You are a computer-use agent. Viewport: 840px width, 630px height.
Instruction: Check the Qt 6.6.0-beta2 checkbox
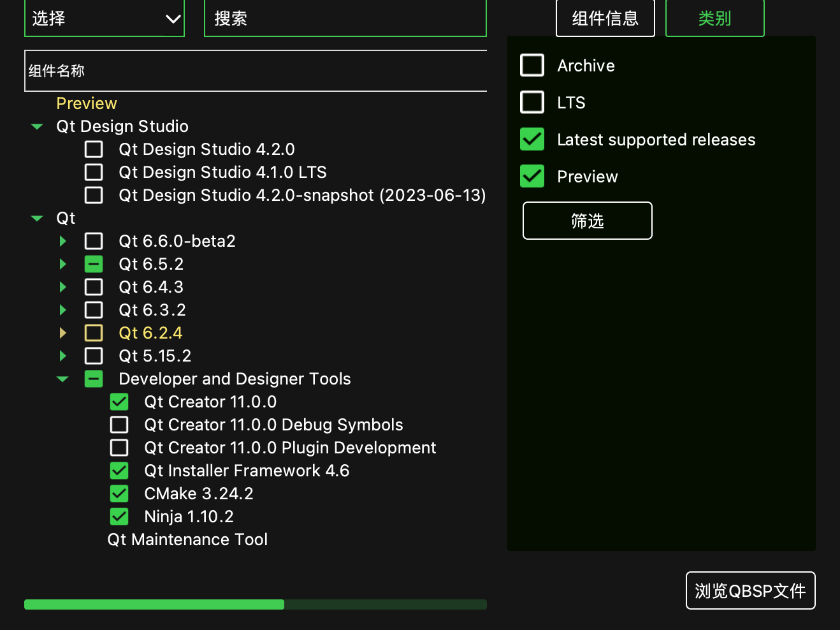[94, 241]
